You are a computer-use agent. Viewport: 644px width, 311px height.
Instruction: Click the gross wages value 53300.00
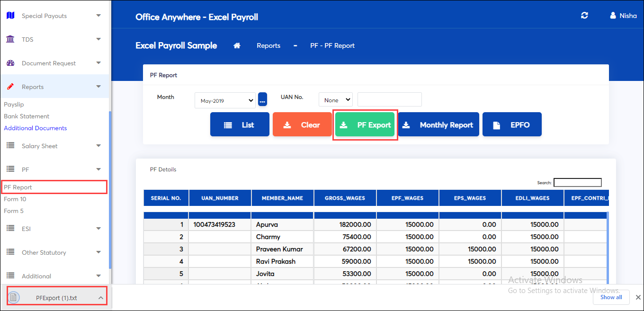tap(357, 274)
